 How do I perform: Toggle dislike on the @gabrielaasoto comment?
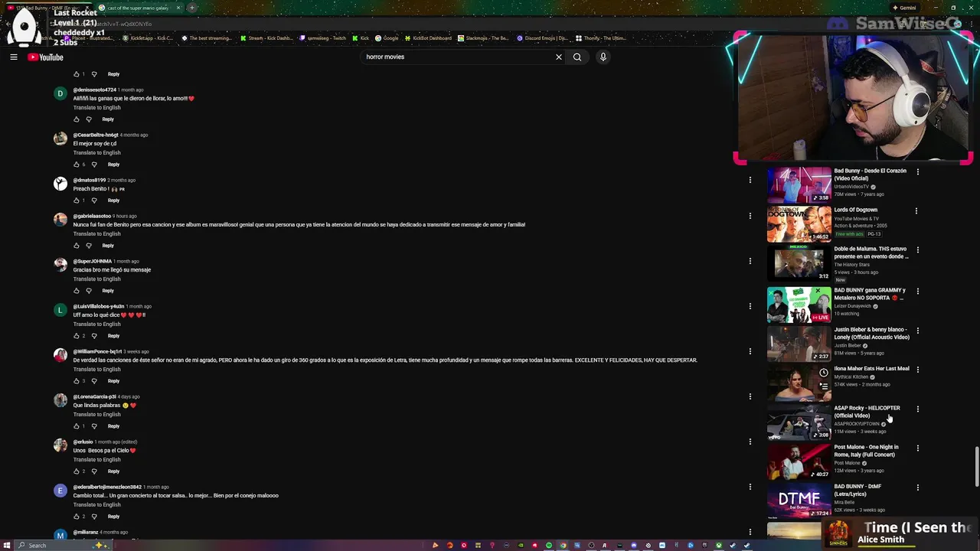pyautogui.click(x=89, y=246)
